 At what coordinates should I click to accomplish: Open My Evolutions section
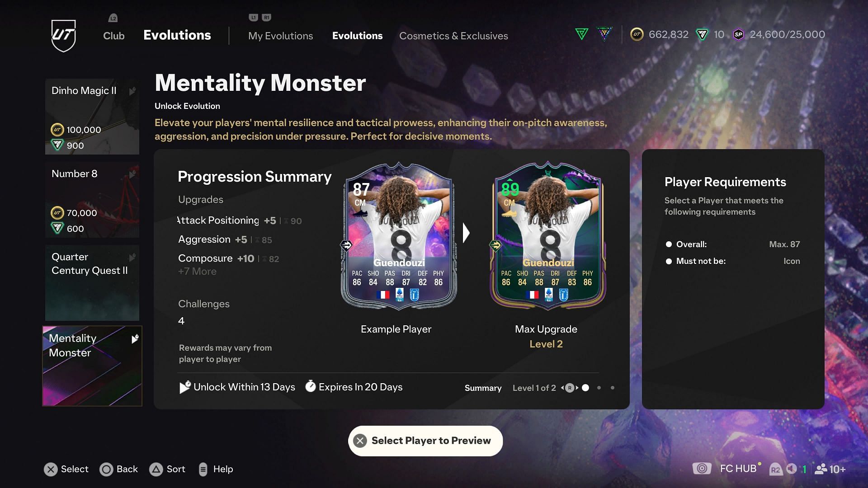(280, 36)
